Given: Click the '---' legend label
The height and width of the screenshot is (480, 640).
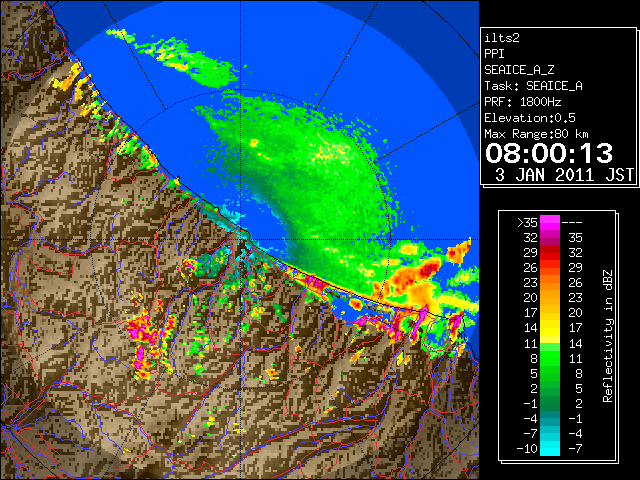Looking at the screenshot, I should [572, 223].
